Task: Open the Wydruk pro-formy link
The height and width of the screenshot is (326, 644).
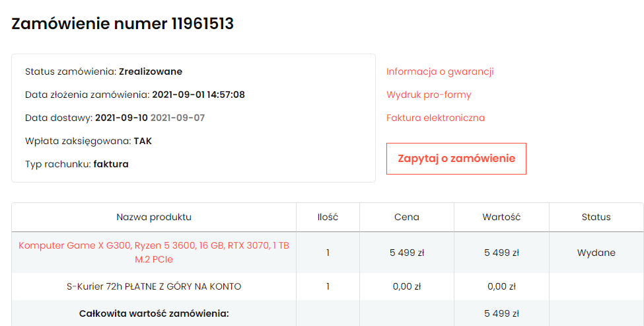Action: coord(429,95)
